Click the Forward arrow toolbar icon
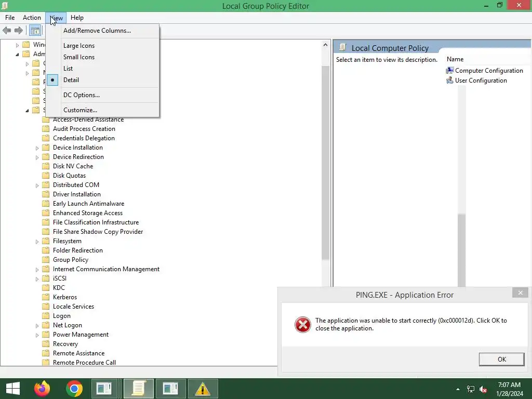Image resolution: width=532 pixels, height=399 pixels. click(19, 31)
